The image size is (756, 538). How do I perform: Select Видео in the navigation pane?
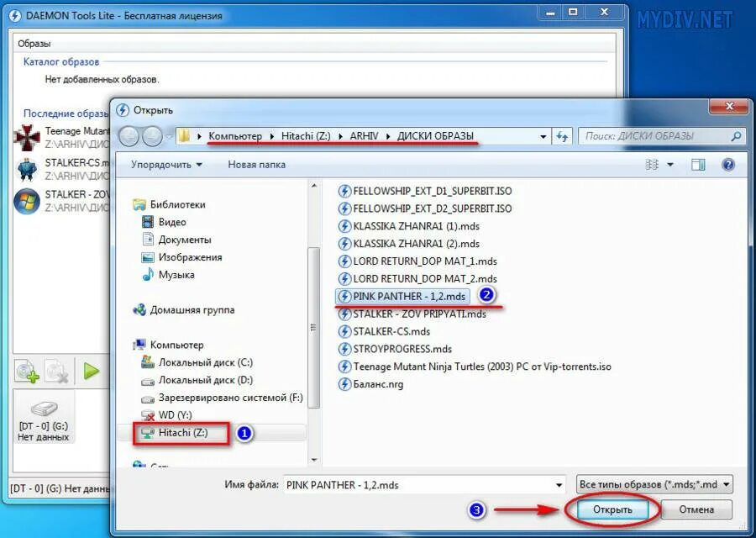[x=164, y=222]
